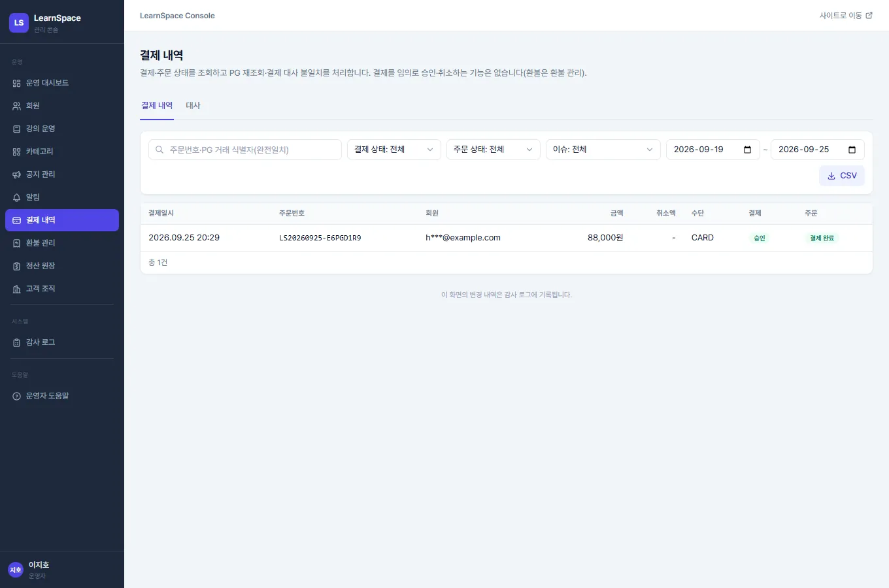
Task: Focus the 주문번호 search field
Action: point(245,150)
